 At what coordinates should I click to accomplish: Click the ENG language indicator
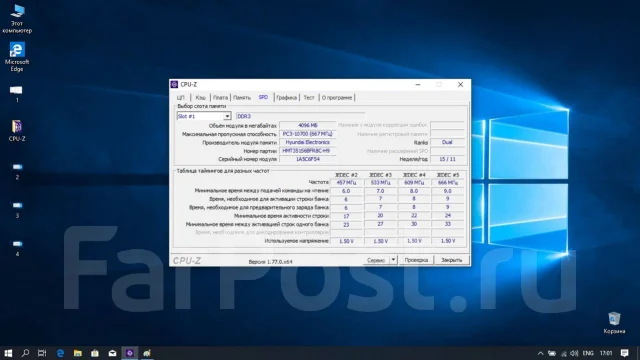coord(588,353)
